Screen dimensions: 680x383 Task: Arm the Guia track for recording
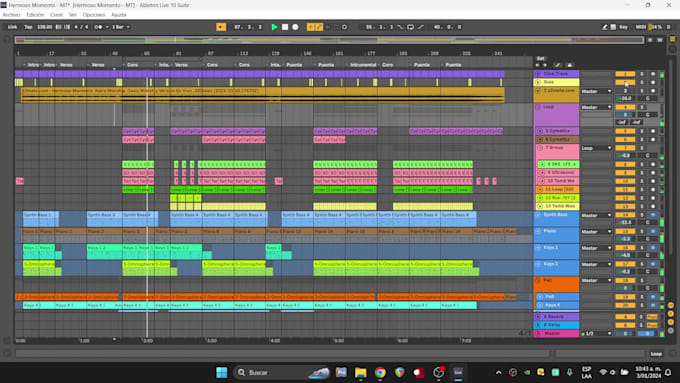click(653, 82)
